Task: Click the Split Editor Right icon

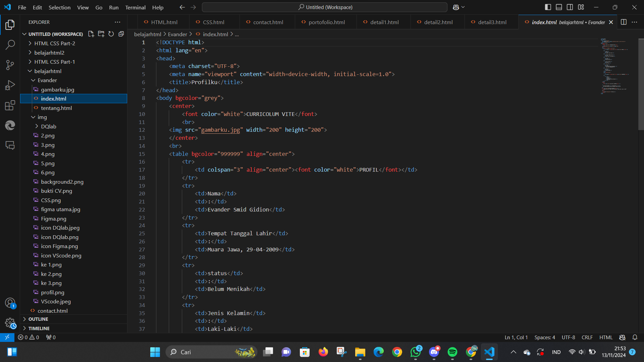Action: 624,22
